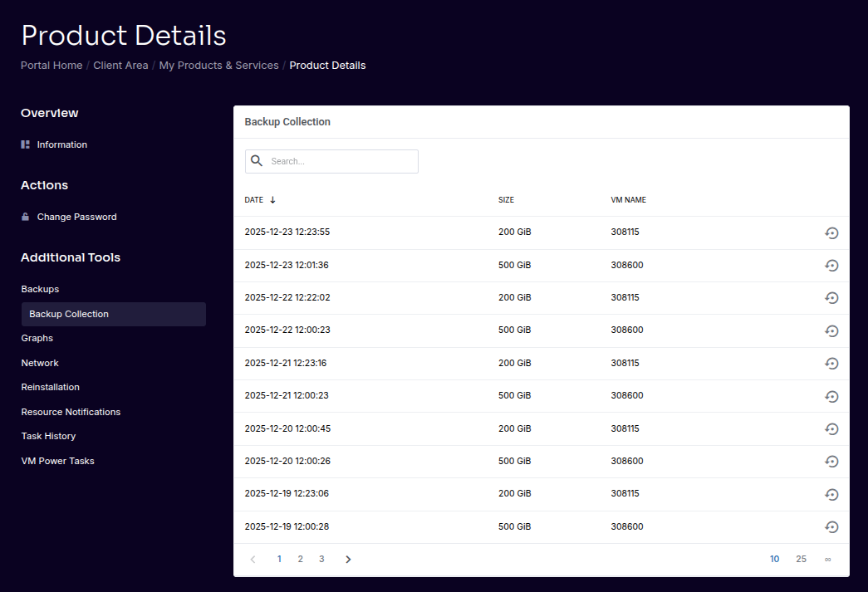This screenshot has width=868, height=592.
Task: Go to page 3 of backups
Action: point(321,559)
